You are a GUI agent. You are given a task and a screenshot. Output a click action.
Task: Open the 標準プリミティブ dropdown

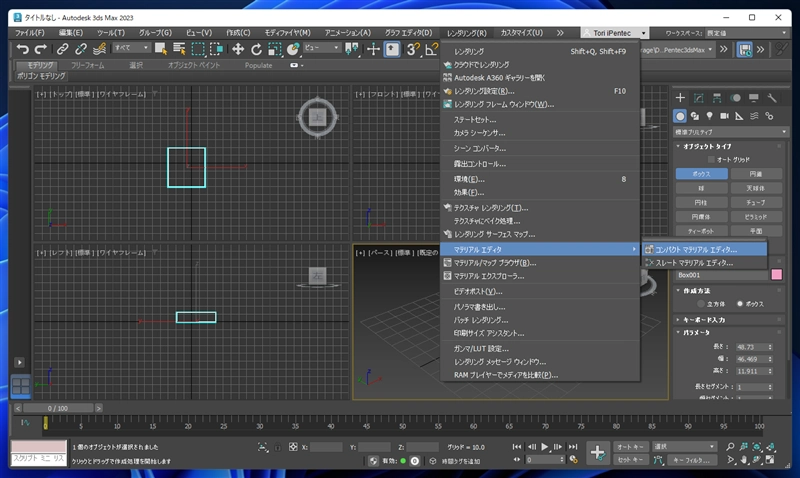click(x=731, y=132)
